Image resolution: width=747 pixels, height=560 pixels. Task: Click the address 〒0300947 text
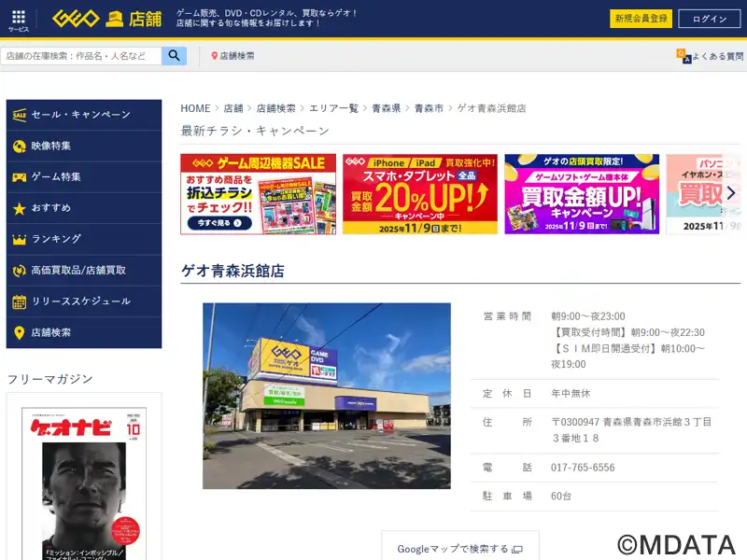coord(631,430)
